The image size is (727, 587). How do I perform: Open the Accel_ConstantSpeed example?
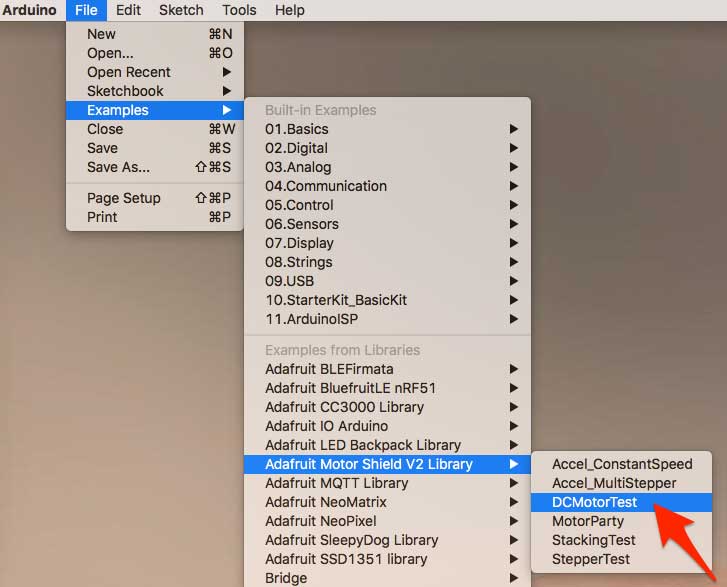[621, 464]
